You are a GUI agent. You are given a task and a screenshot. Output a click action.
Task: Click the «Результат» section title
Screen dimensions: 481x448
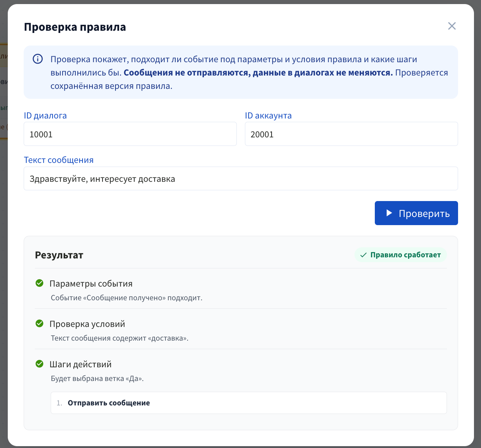pos(59,255)
